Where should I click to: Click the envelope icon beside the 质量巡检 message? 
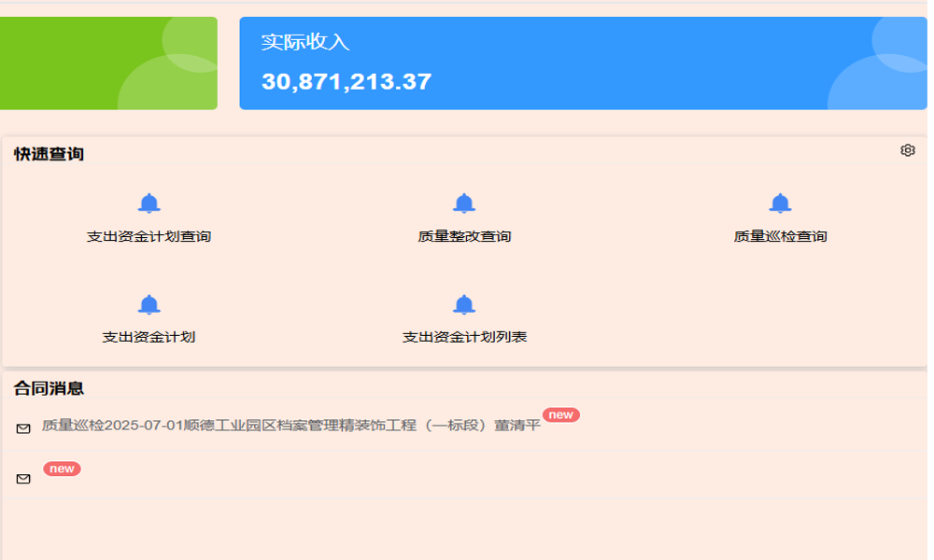click(x=21, y=429)
